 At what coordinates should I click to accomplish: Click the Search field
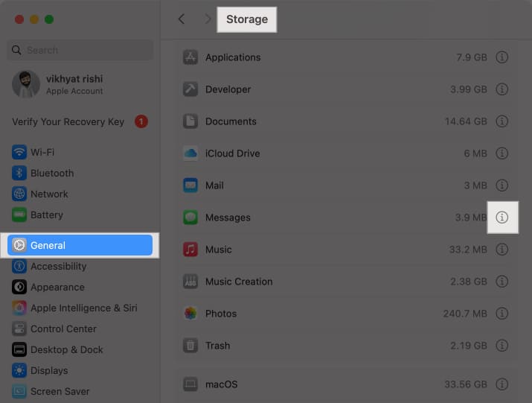[80, 51]
